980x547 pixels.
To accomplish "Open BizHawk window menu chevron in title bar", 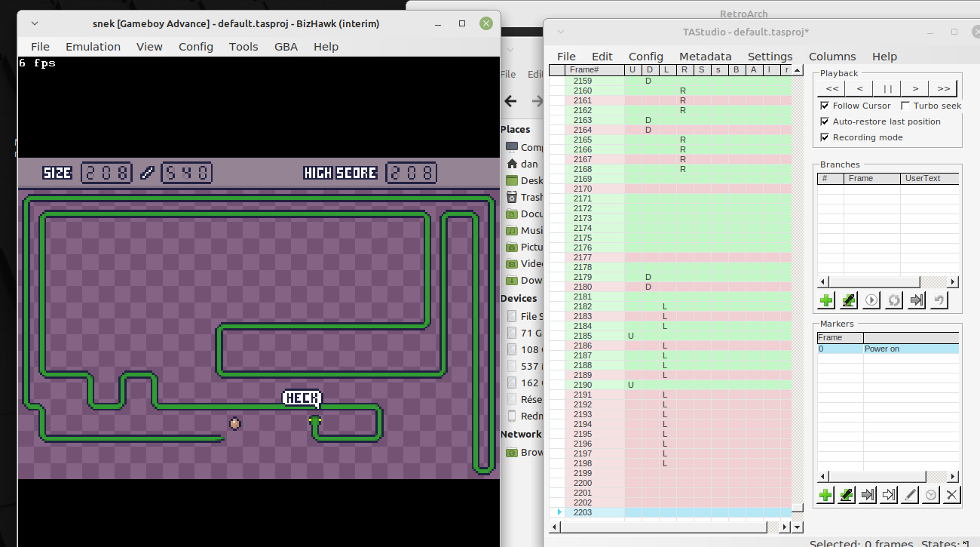I will 35,23.
